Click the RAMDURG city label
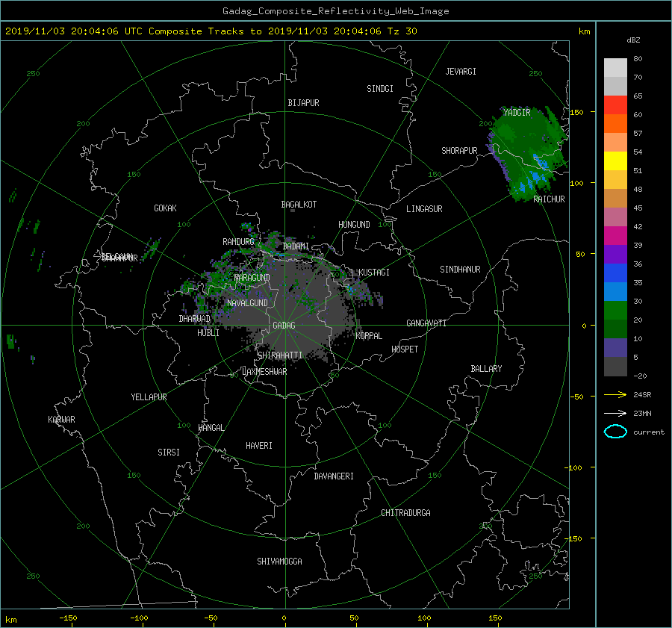This screenshot has width=672, height=628. pos(238,242)
